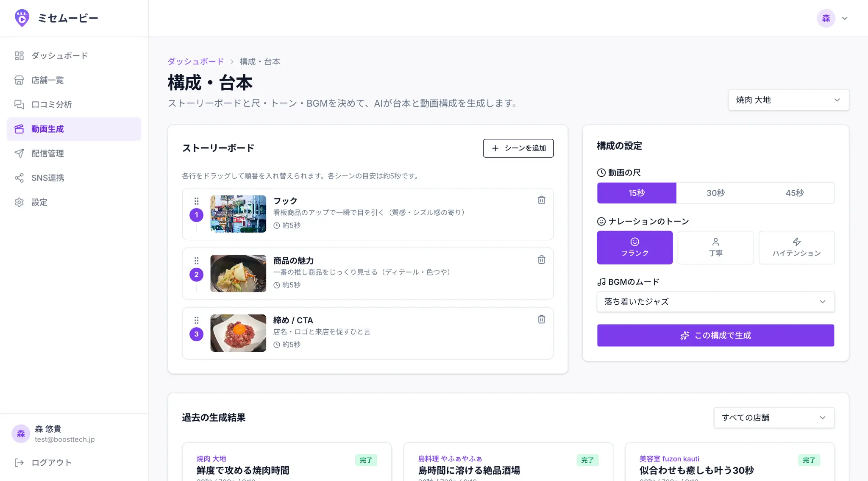Click the この構成で生成 button

(715, 335)
